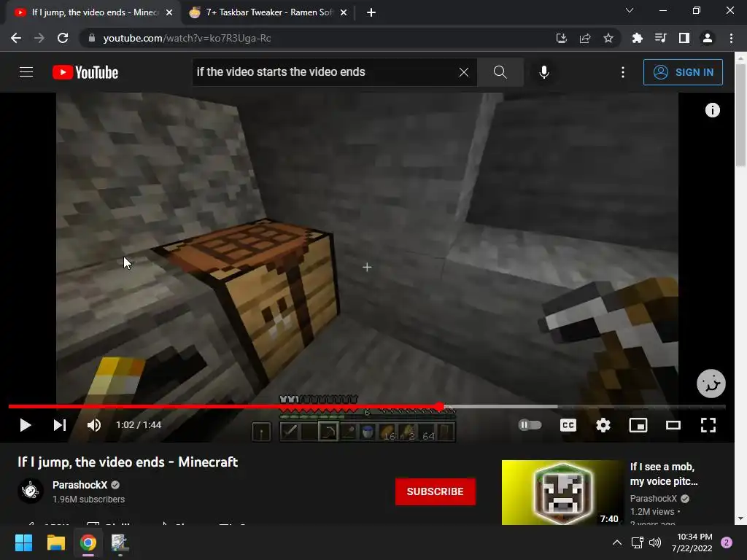The width and height of the screenshot is (747, 560).
Task: Show video info card icon
Action: coord(712,110)
